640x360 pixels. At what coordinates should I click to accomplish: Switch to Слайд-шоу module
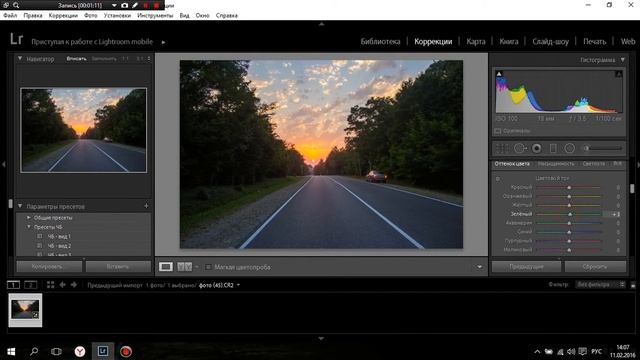(x=551, y=41)
